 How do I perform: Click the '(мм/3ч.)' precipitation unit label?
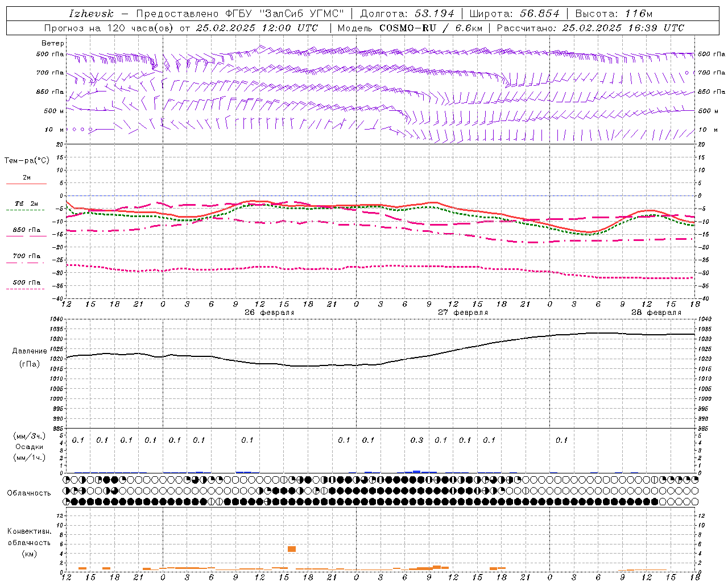(30, 436)
